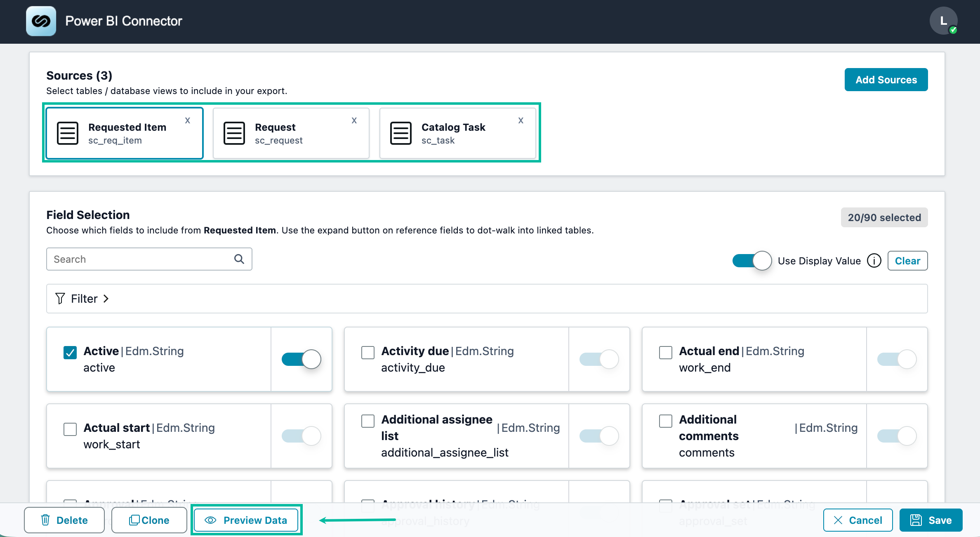Check the Actual start field checkbox
The height and width of the screenshot is (537, 980).
pos(70,429)
